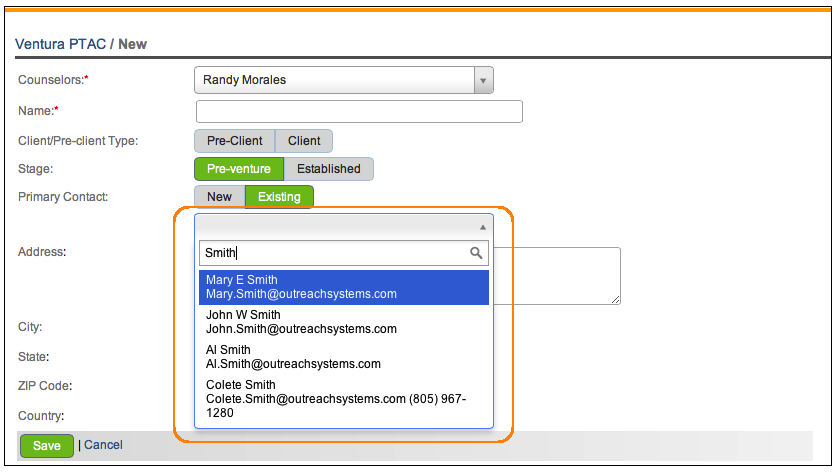Switch Primary Contact to New

coord(219,197)
